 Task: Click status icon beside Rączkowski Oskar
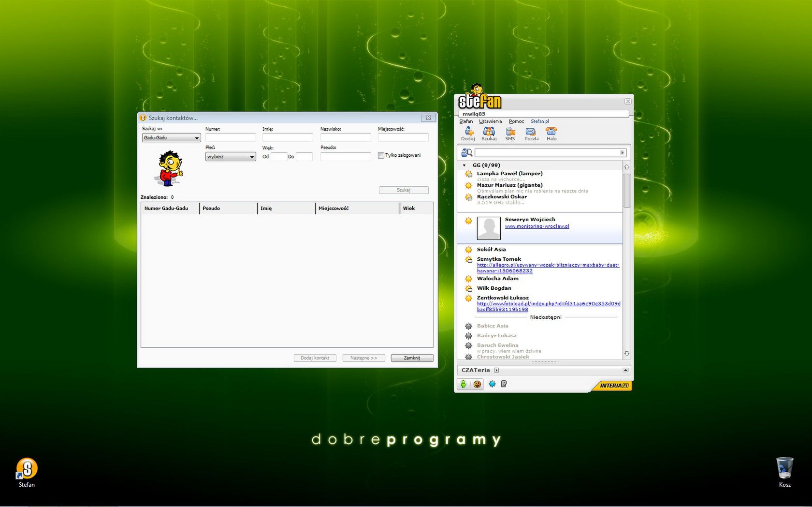(x=468, y=197)
